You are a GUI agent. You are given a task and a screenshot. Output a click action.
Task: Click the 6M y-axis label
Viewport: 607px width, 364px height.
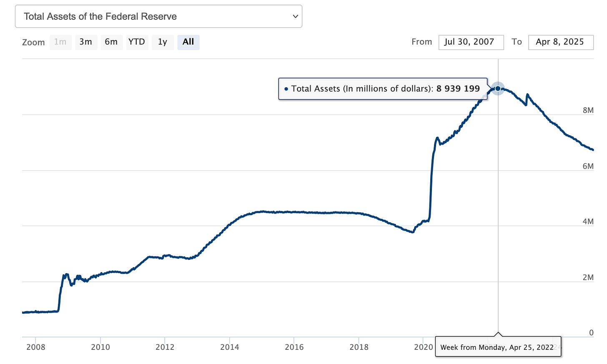(x=588, y=166)
